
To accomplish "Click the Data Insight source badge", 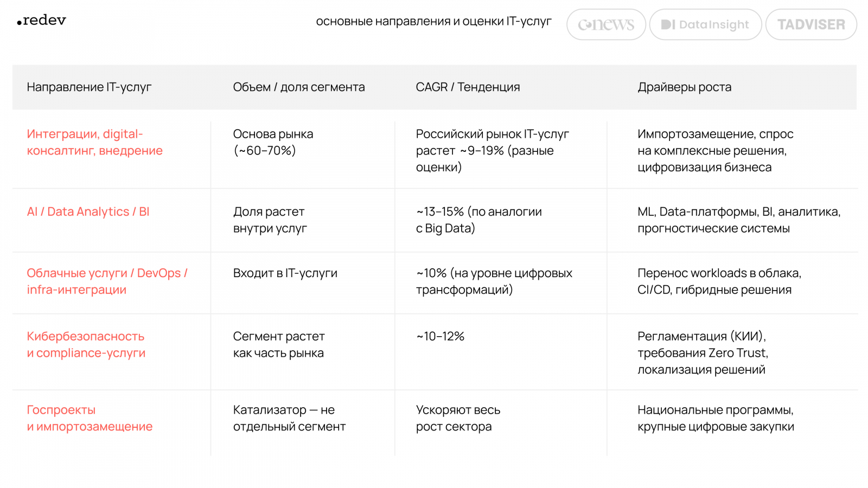I will click(705, 24).
